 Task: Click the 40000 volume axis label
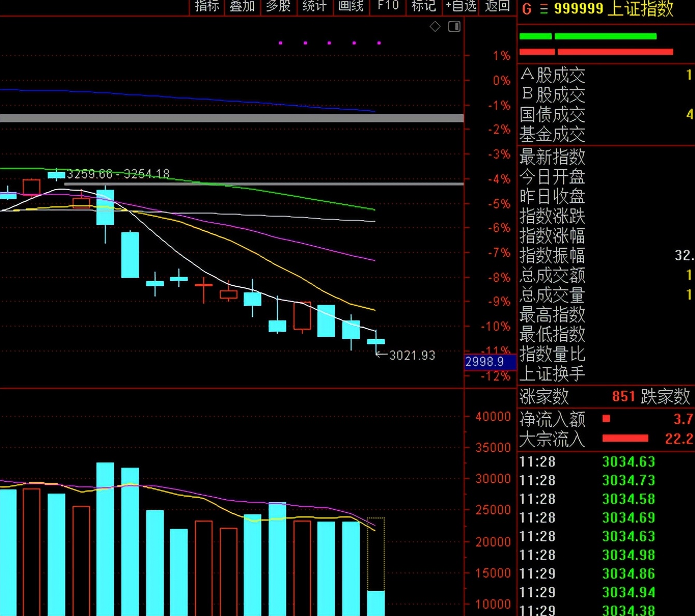click(x=493, y=416)
